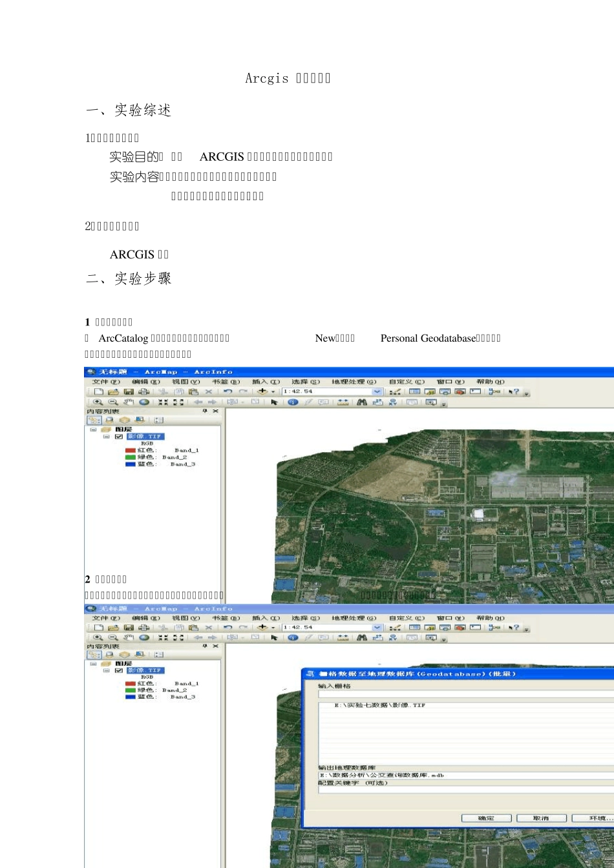Click New document icon in first ArcMap window

98,391
